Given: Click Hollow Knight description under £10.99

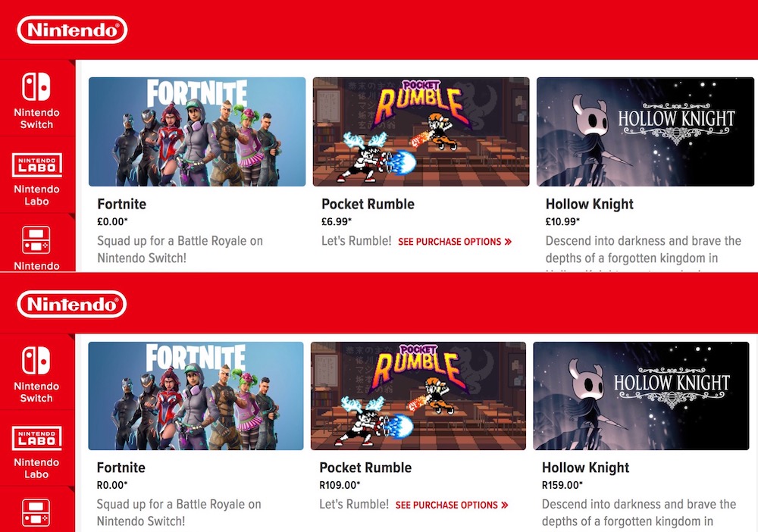Looking at the screenshot, I should click(644, 252).
